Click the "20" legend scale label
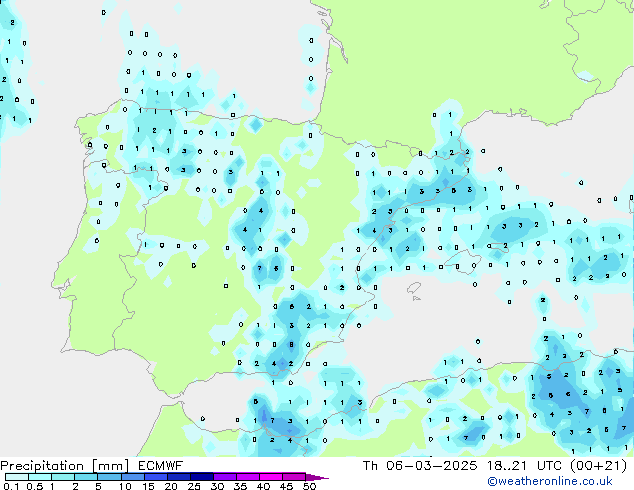Image resolution: width=634 pixels, height=490 pixels. tap(171, 486)
